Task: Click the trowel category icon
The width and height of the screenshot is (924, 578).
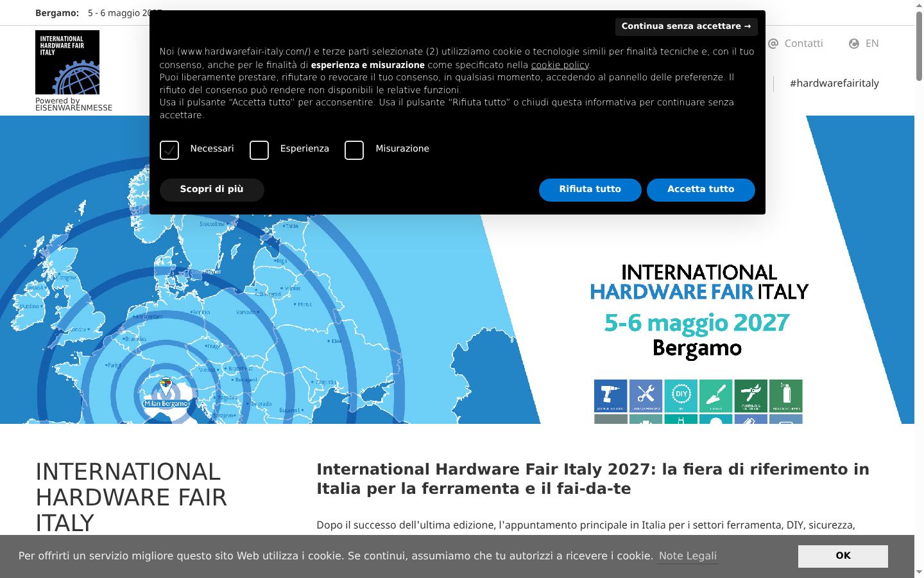Action: coord(715,396)
